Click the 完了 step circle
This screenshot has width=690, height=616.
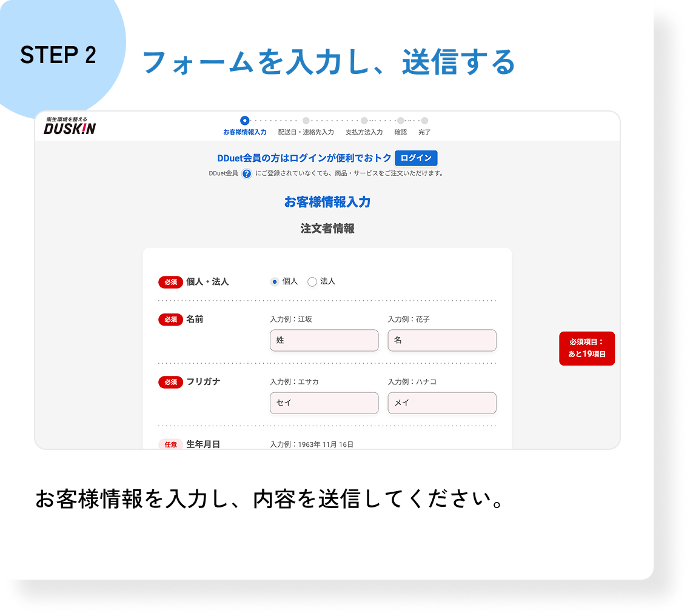pos(424,121)
